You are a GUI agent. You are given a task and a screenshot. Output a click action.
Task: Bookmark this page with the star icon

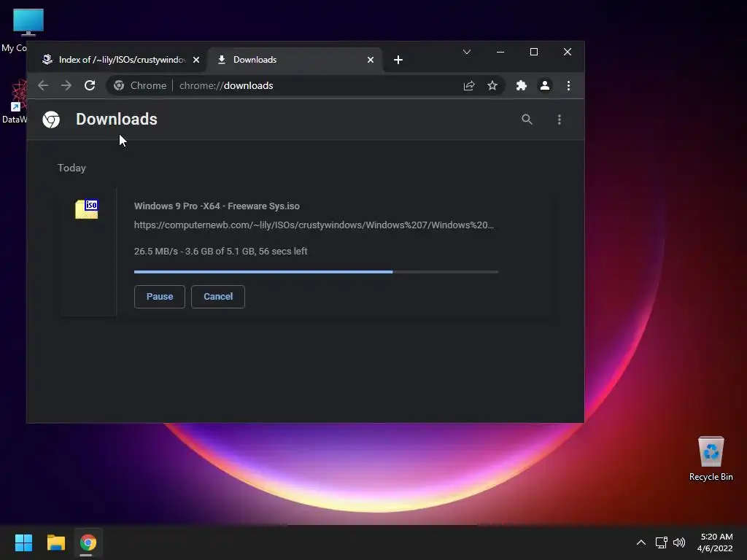click(x=492, y=86)
